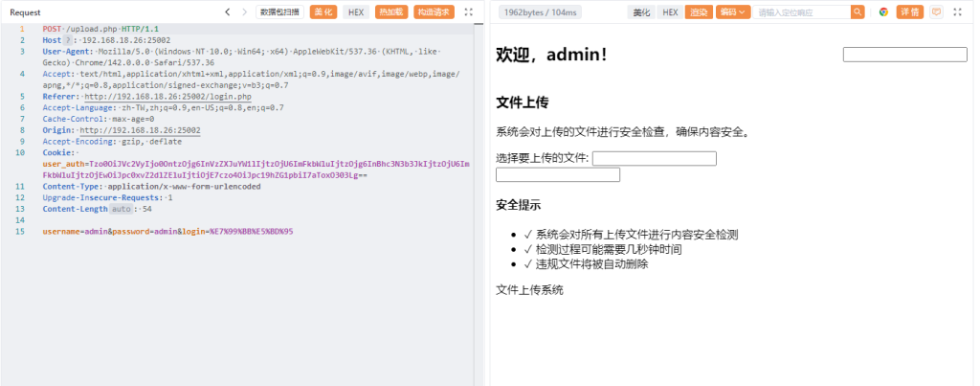Open the response in Chrome browser
Image resolution: width=980 pixels, height=386 pixels.
point(883,11)
